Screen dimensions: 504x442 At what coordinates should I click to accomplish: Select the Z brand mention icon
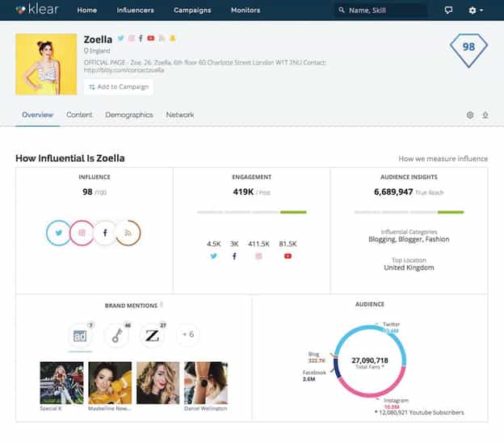click(x=152, y=336)
